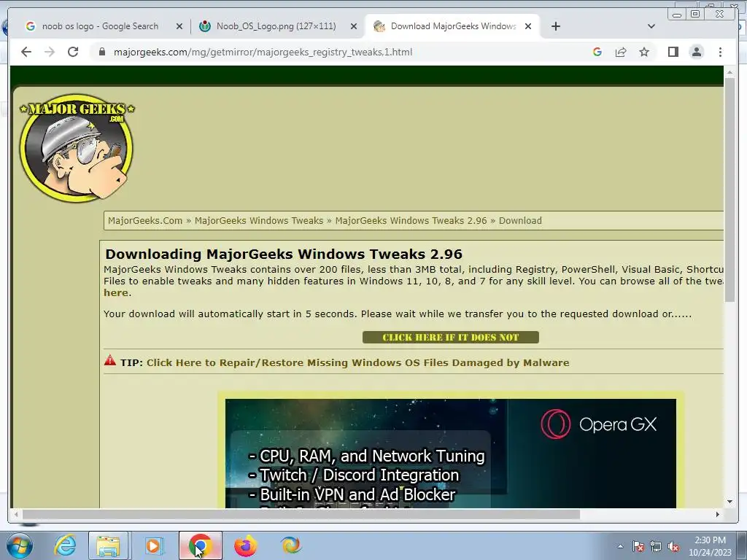Open Chrome three-dot menu
This screenshot has width=747, height=560.
tap(720, 52)
